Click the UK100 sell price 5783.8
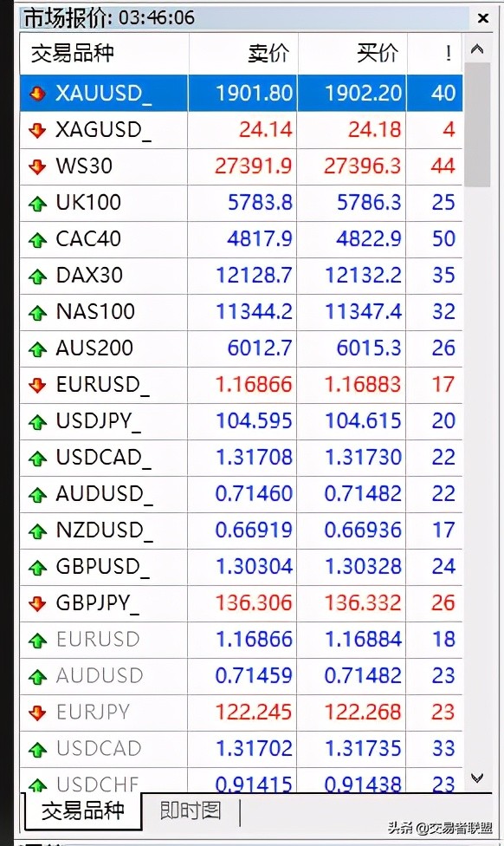This screenshot has width=504, height=846. [x=261, y=203]
